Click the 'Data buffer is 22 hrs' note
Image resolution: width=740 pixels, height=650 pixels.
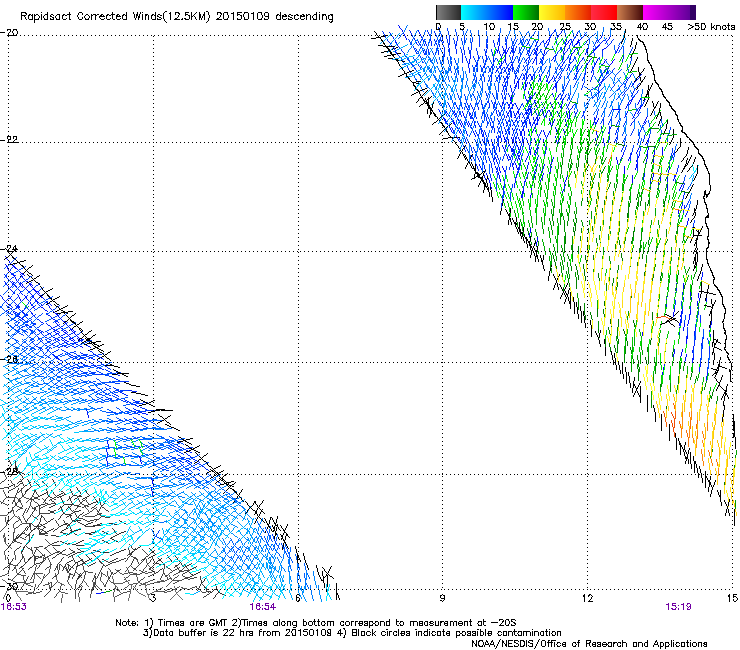238,633
